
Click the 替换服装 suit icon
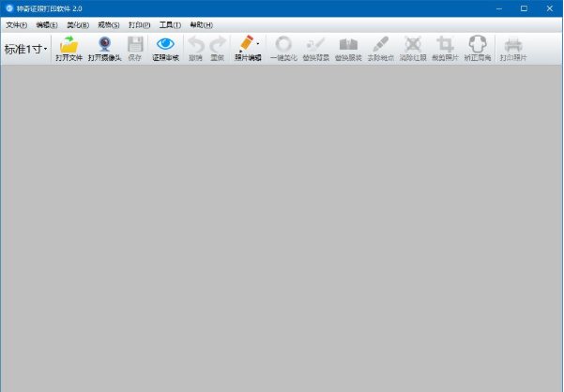click(x=348, y=45)
